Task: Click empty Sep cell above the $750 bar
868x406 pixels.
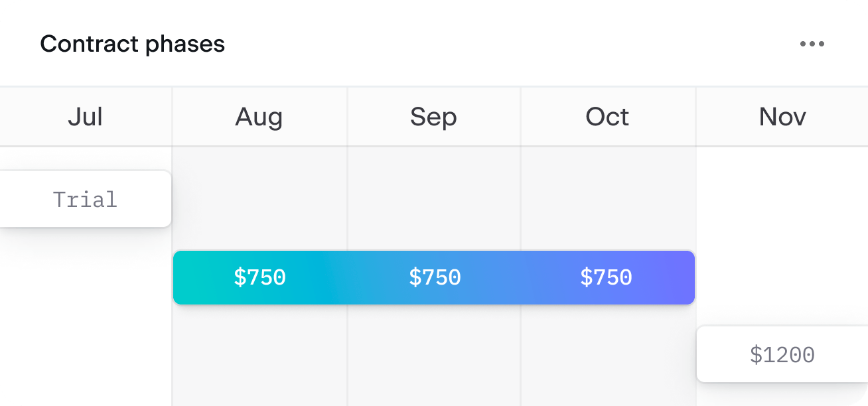Action: (433, 198)
